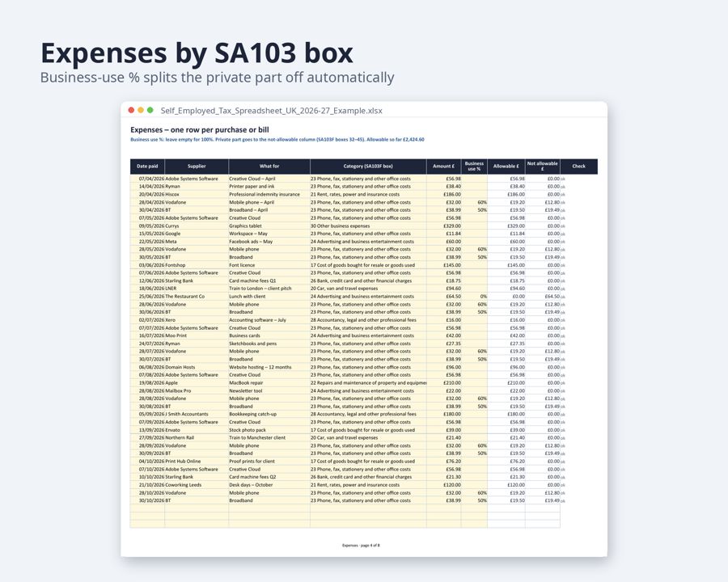The image size is (728, 582).
Task: Select the 'What for' column header
Action: pyautogui.click(x=269, y=167)
